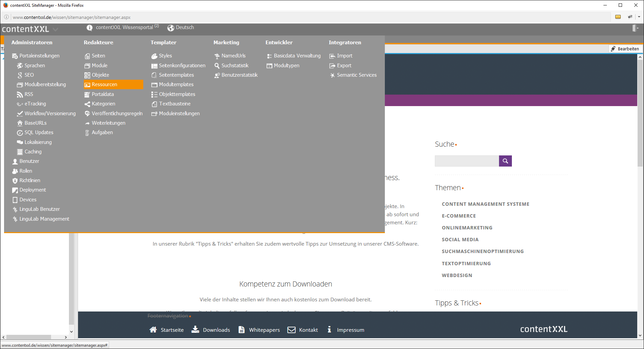
Task: Click the Lokalisierung icon
Action: click(x=20, y=142)
